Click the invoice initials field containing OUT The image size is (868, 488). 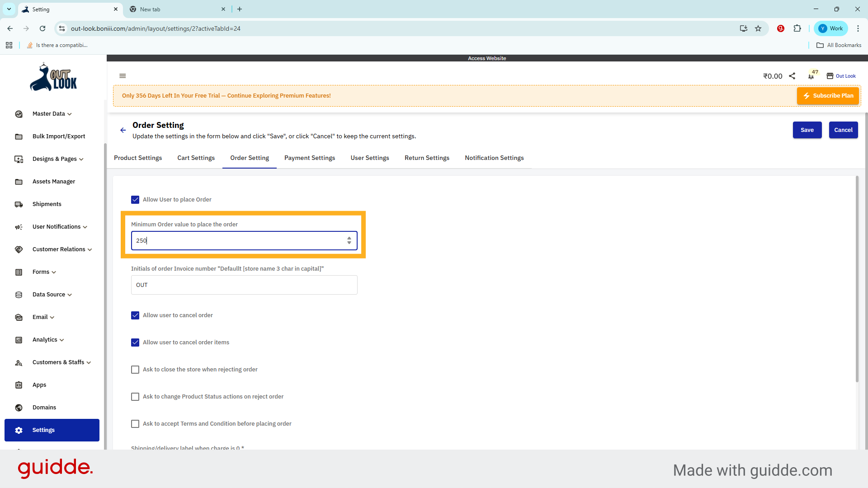(244, 285)
